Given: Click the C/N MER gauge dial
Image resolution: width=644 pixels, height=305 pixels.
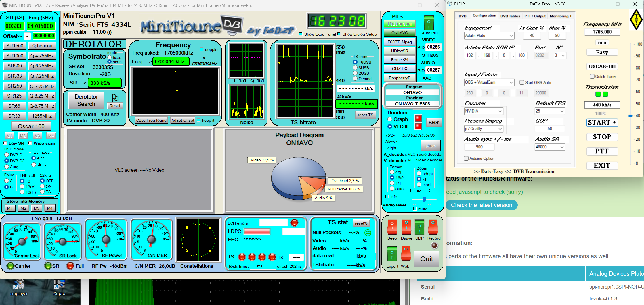Looking at the screenshot, I should [151, 240].
